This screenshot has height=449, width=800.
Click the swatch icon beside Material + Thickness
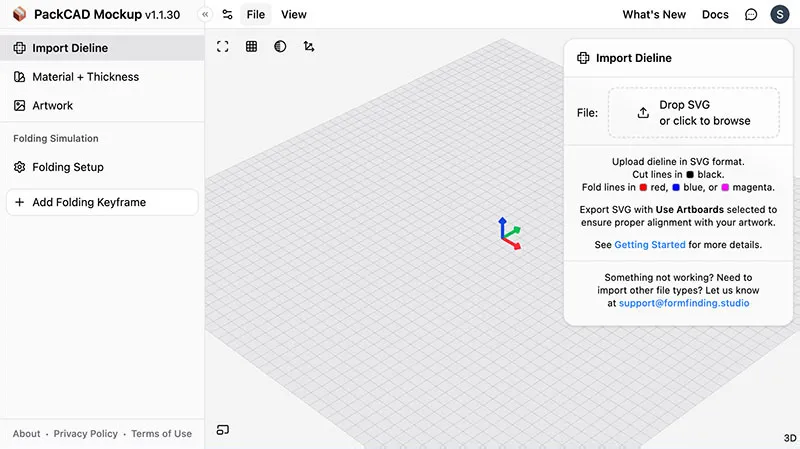(x=19, y=77)
